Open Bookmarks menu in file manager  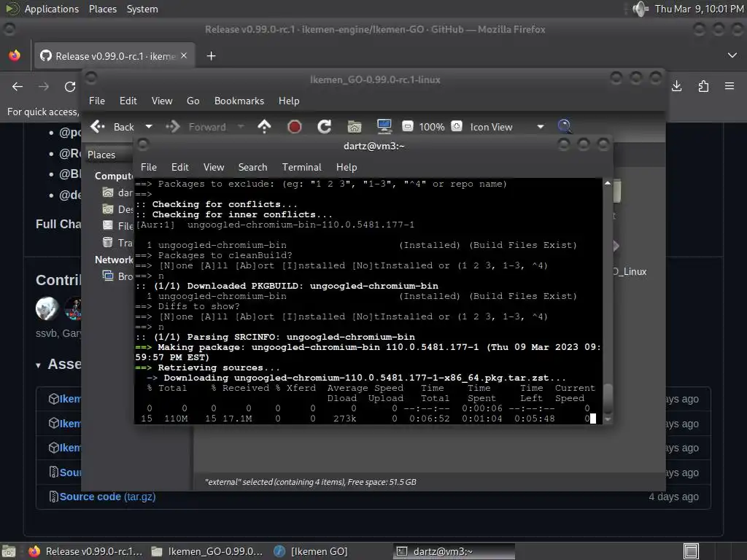pos(239,101)
